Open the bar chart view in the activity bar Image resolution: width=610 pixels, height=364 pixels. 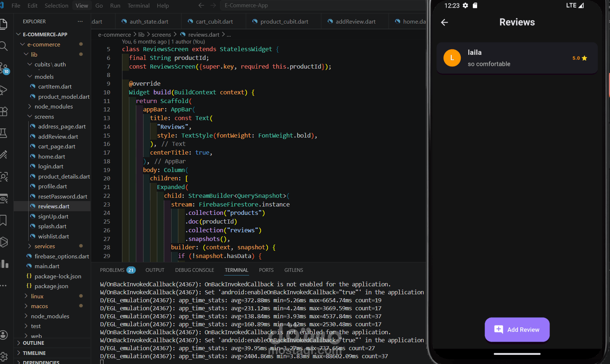point(4,264)
